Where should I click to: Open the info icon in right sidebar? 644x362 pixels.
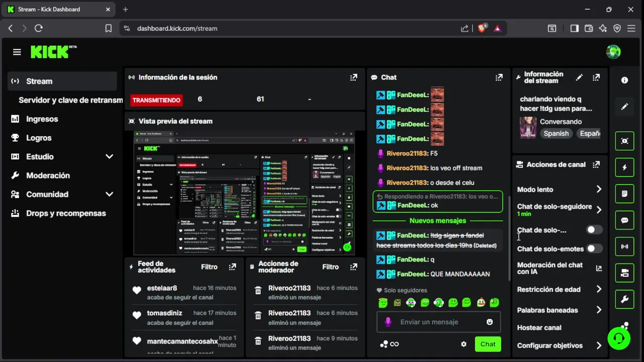pos(624,80)
